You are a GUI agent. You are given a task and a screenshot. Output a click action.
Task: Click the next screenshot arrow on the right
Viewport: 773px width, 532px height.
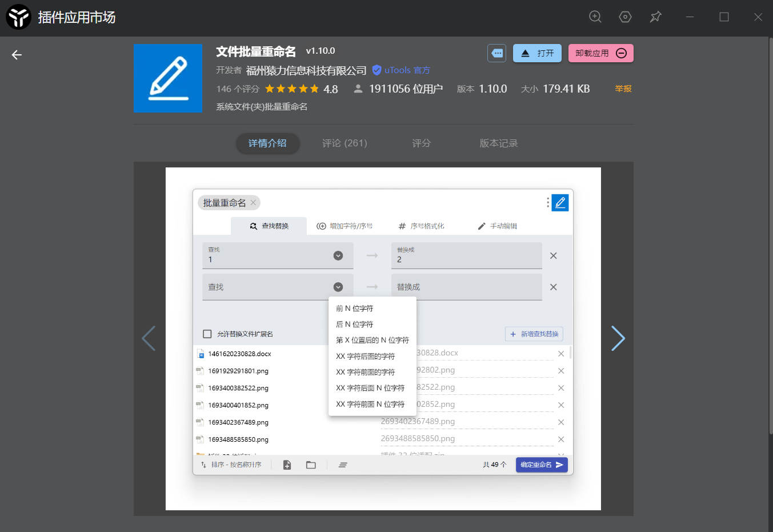pyautogui.click(x=618, y=338)
